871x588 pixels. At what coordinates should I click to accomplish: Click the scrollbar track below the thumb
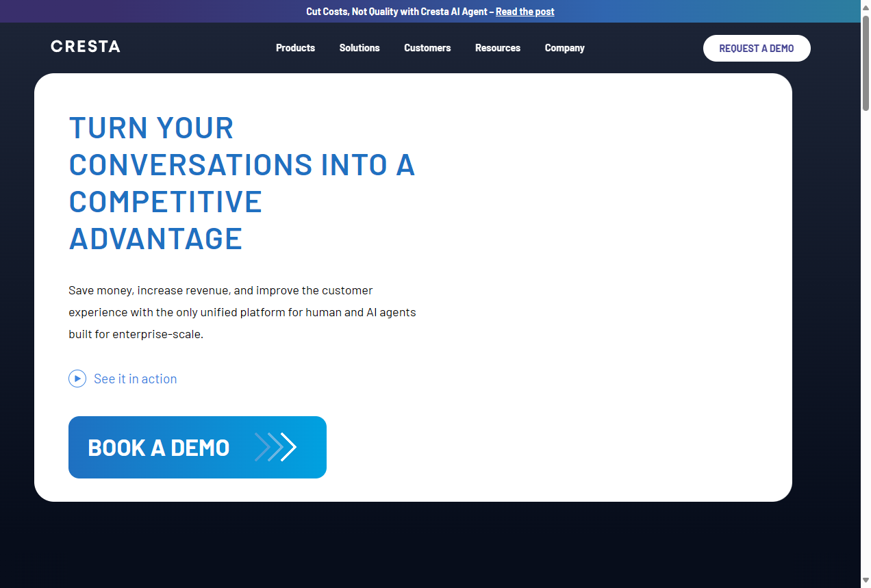pyautogui.click(x=866, y=342)
